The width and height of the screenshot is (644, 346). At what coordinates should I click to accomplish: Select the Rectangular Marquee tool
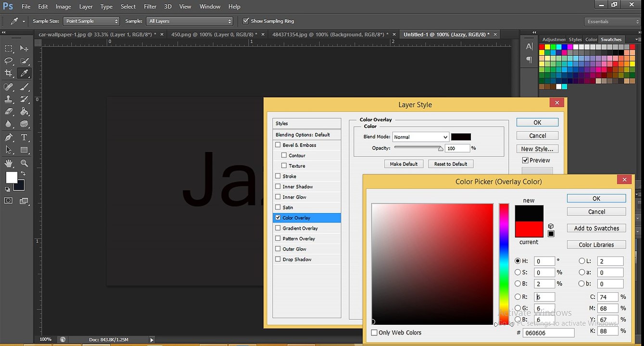pos(9,49)
